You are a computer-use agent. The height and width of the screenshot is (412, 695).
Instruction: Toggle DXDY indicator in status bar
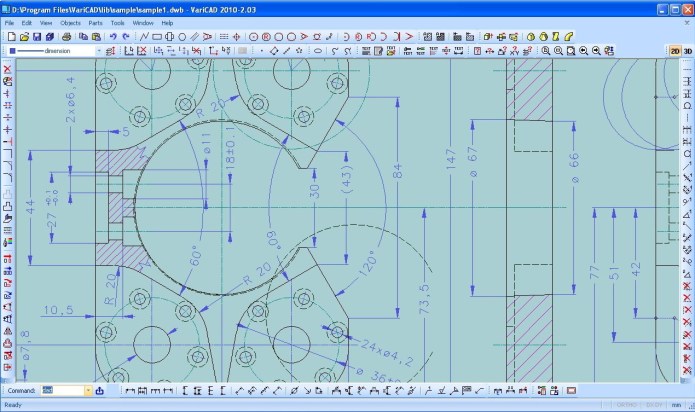tap(654, 405)
